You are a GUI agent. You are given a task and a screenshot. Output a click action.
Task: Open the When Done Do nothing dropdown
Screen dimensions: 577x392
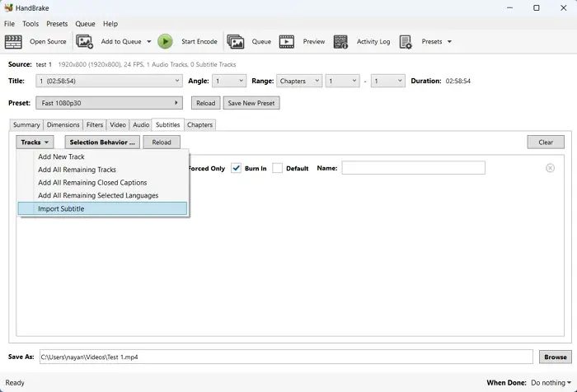(551, 383)
